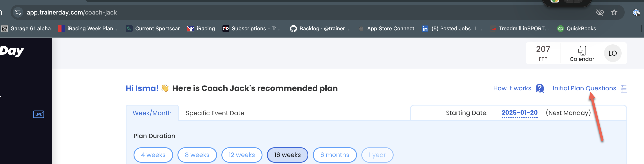
Task: Select the 4 weeks plan duration
Action: tap(153, 155)
